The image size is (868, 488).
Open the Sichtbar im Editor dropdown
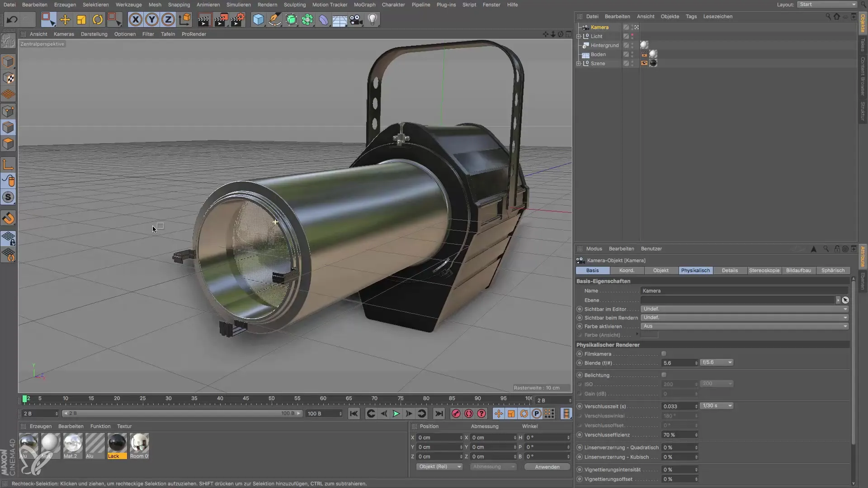[x=745, y=309]
